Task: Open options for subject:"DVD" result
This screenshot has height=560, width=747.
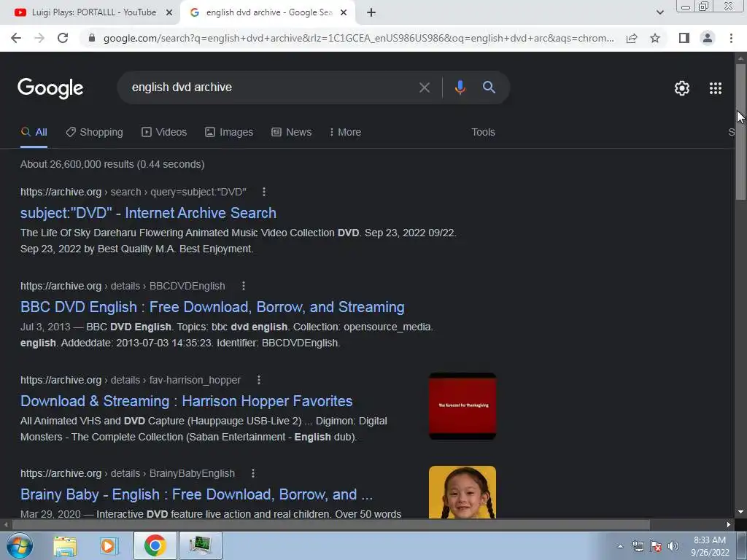Action: pyautogui.click(x=264, y=192)
